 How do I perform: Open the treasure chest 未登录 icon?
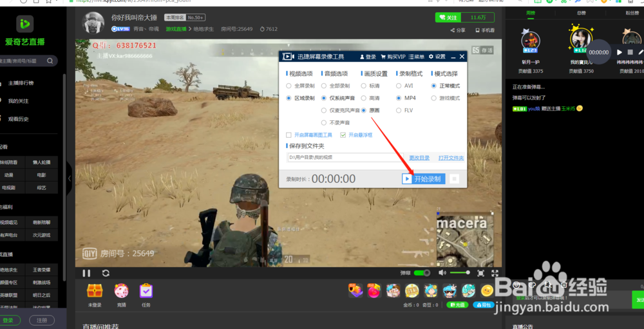click(95, 291)
